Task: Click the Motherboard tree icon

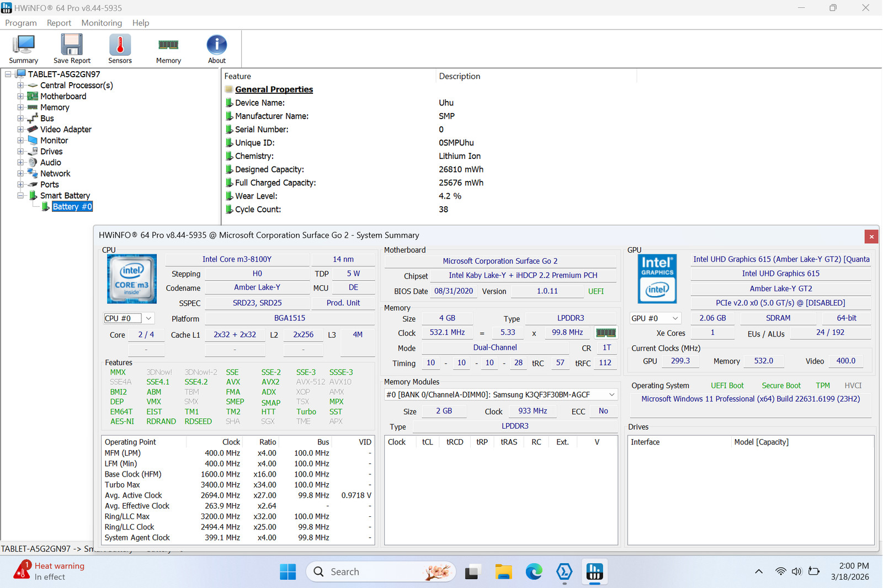Action: 33,97
